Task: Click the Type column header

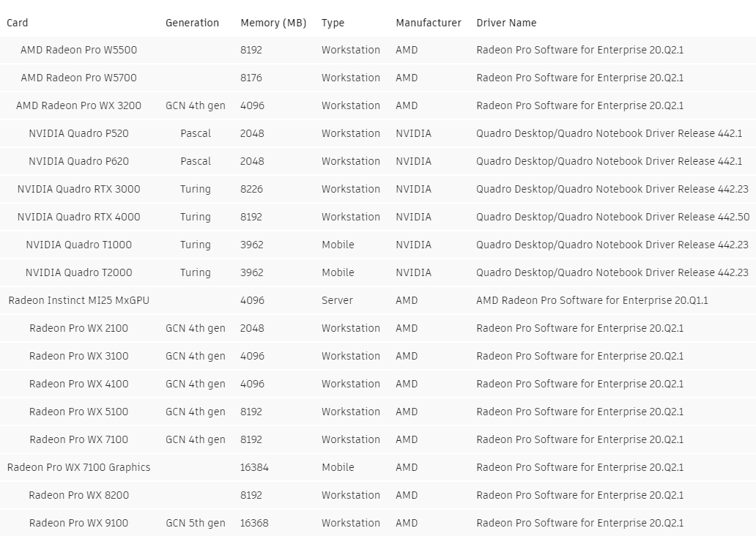Action: [x=333, y=23]
